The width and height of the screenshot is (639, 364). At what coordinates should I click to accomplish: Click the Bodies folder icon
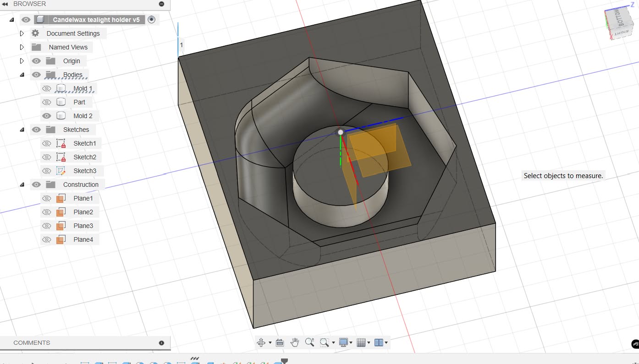click(x=50, y=75)
